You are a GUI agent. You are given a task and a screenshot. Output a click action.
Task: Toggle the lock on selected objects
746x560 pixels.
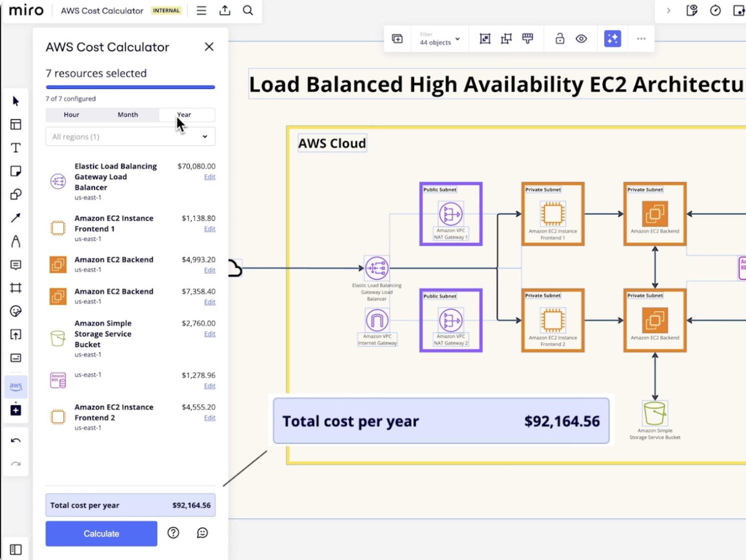tap(559, 39)
